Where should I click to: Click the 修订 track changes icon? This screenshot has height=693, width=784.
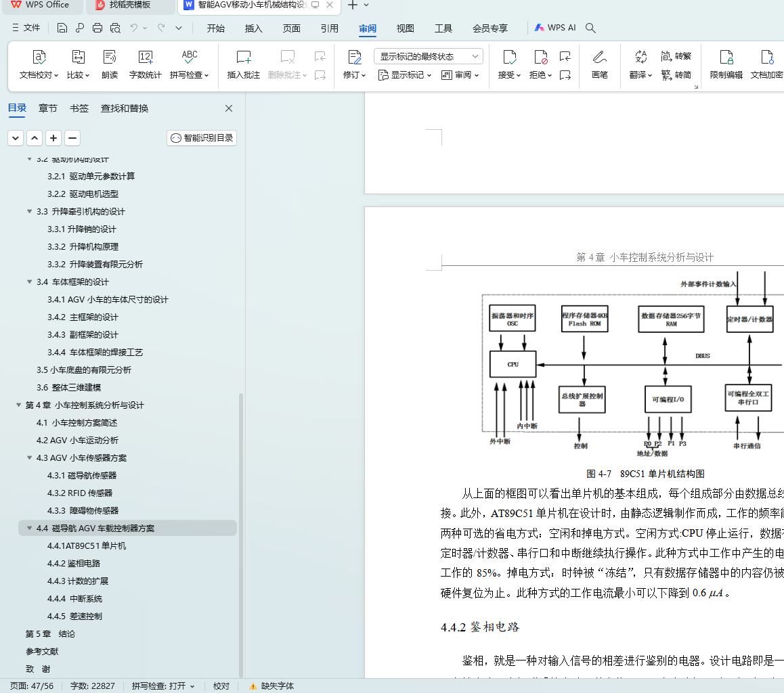(355, 58)
